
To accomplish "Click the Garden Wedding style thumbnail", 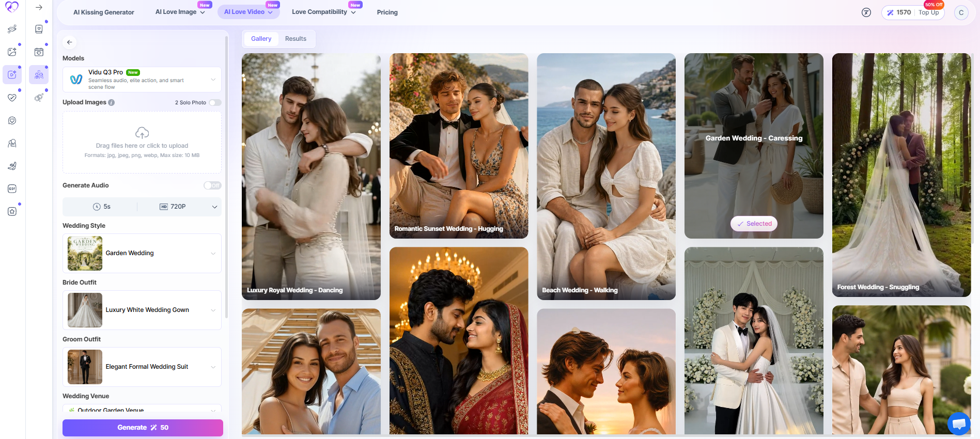I will pyautogui.click(x=85, y=253).
